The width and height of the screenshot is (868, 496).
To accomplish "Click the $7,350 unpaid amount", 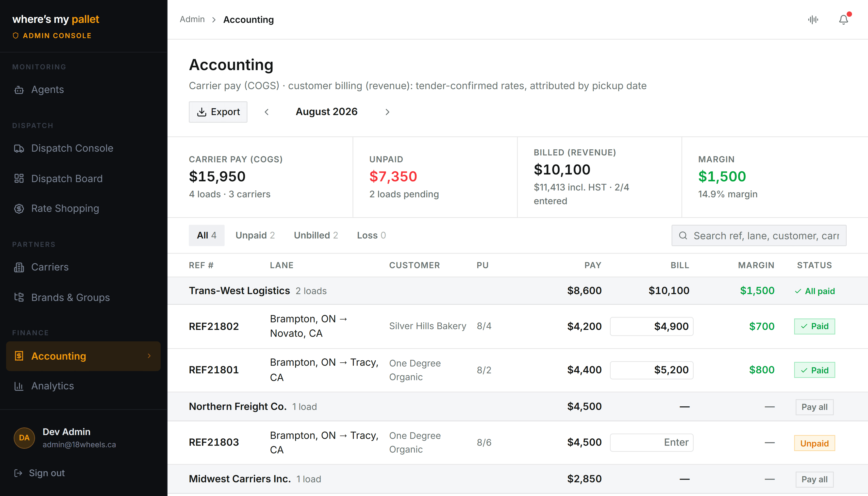I will [393, 177].
